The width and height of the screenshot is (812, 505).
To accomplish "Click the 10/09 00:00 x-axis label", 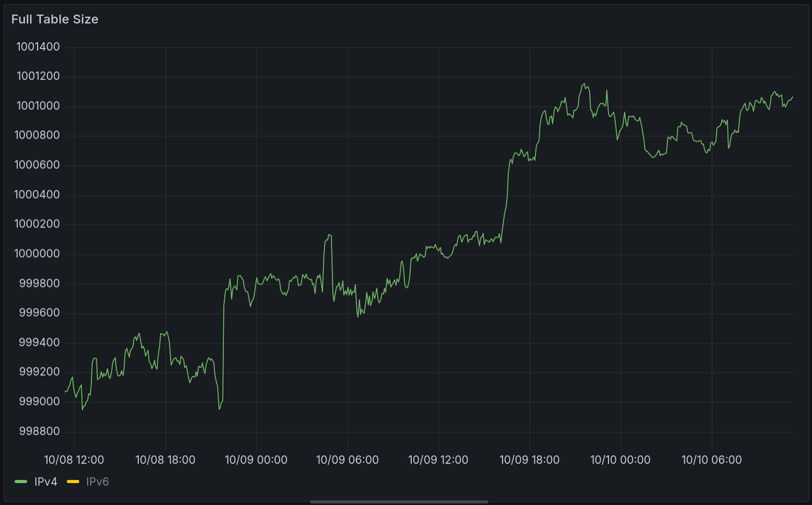I will pos(256,460).
